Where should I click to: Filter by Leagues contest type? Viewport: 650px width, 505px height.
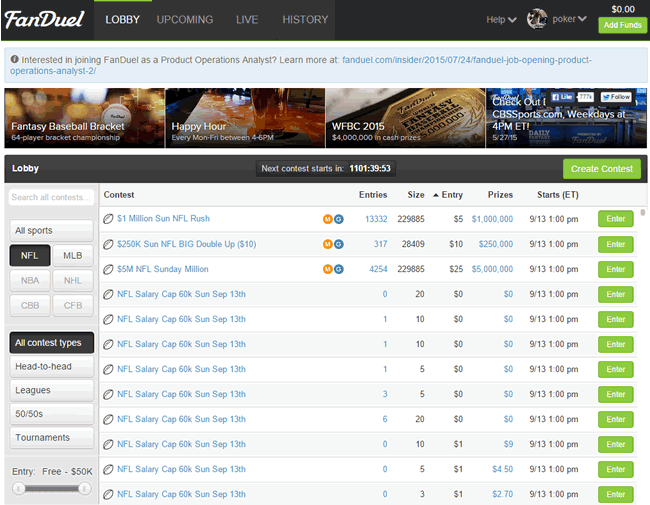point(51,390)
